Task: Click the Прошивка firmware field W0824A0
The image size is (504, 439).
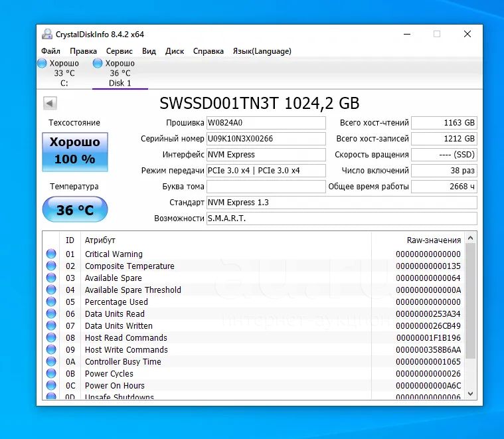Action: [266, 123]
